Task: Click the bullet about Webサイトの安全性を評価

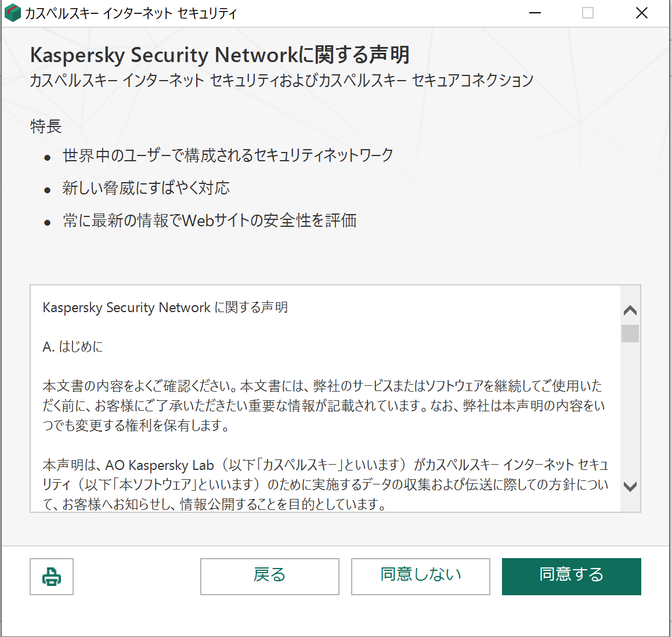Action: click(x=209, y=220)
